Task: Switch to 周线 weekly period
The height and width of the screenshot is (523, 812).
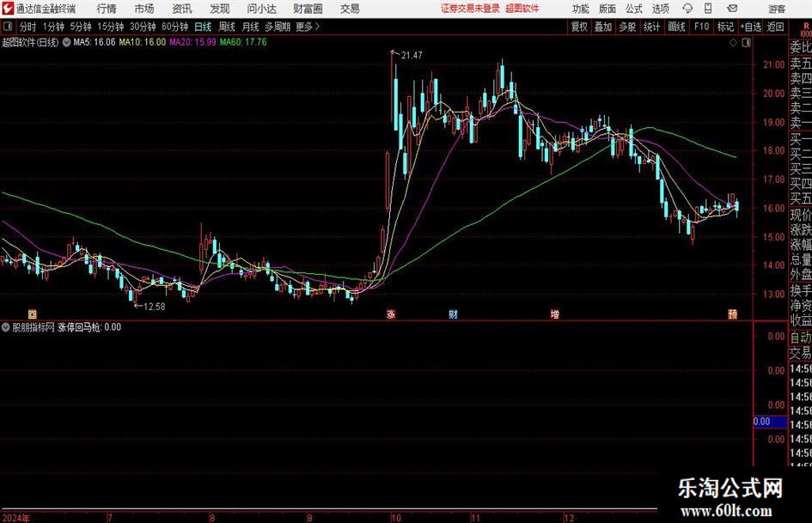Action: 227,27
